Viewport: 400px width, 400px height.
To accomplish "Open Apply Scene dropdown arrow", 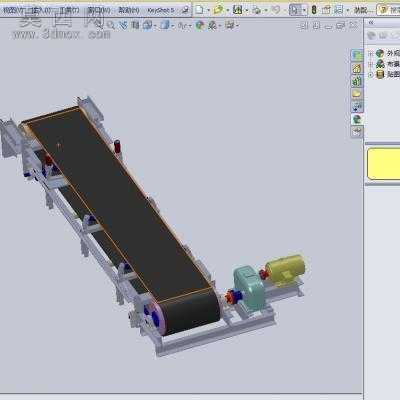I will 220,26.
